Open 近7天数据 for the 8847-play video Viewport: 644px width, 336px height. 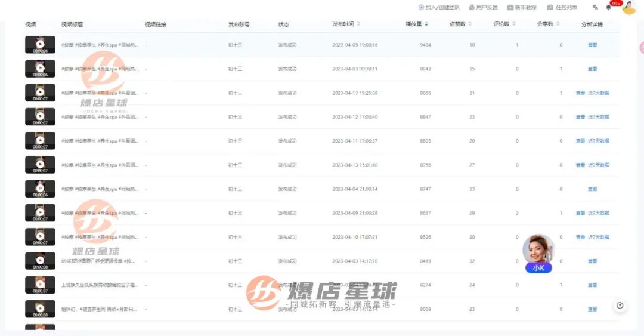tap(599, 117)
